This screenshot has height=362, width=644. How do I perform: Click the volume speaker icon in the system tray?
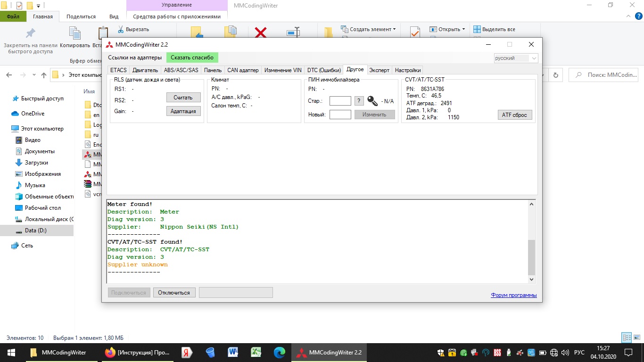coord(565,353)
